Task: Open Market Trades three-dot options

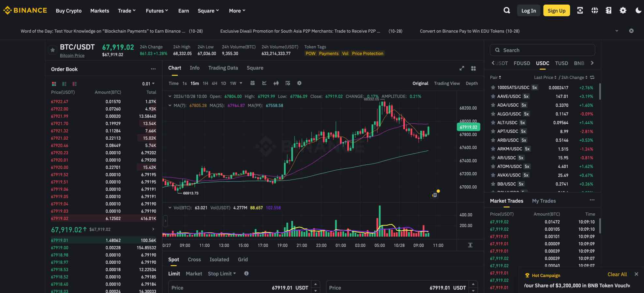Action: 592,200
